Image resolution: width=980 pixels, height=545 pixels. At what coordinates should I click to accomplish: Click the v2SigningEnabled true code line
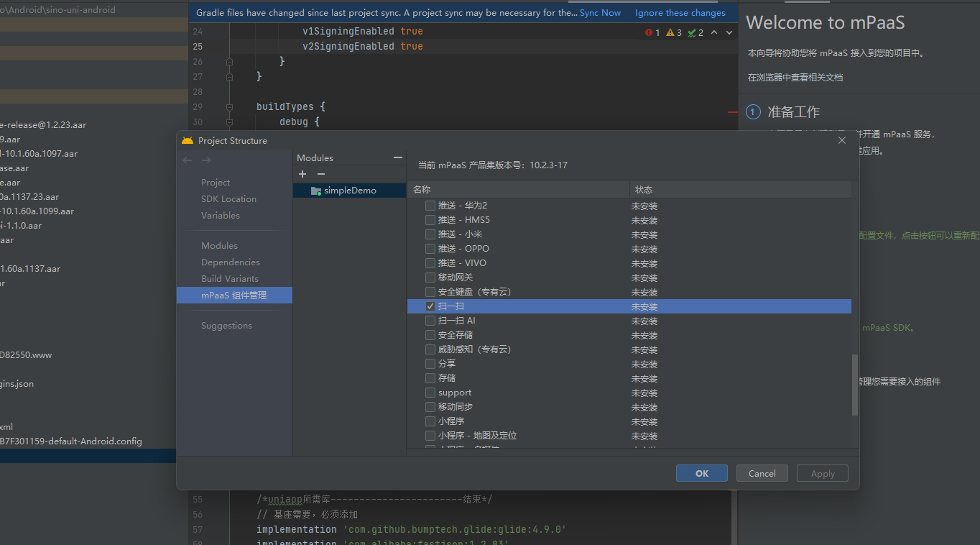point(363,46)
